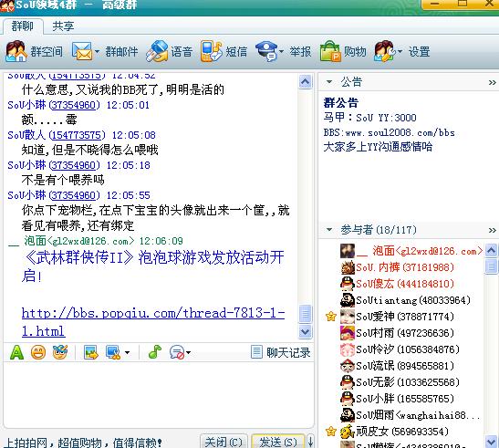Image resolution: width=499 pixels, height=448 pixels.
Task: Open the 群空间 group space icon
Action: tap(16, 51)
